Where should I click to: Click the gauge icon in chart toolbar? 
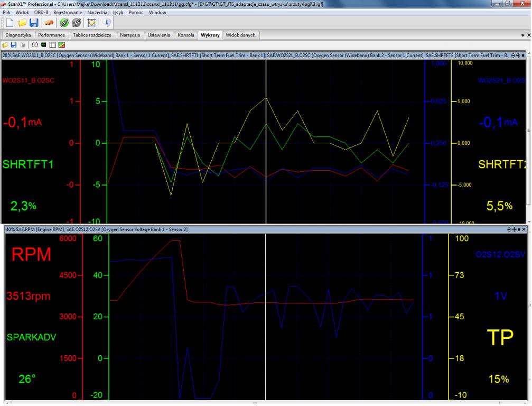pyautogui.click(x=35, y=44)
